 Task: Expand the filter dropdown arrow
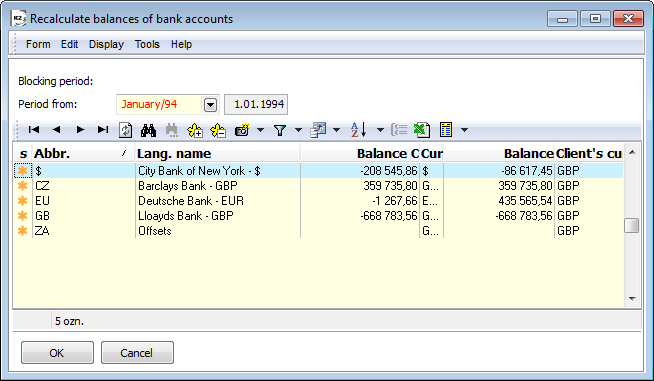298,130
